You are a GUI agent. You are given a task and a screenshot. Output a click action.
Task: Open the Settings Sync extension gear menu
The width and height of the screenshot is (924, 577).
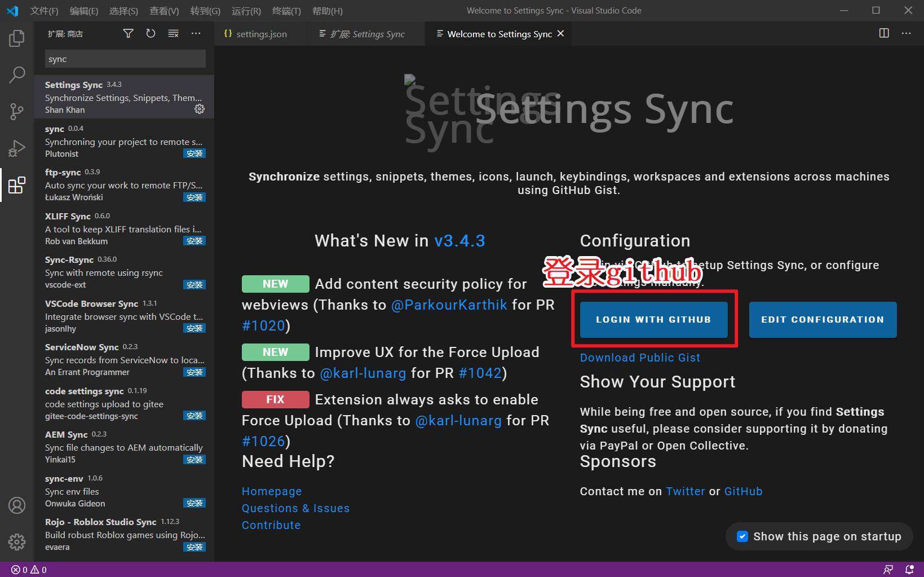(x=200, y=109)
